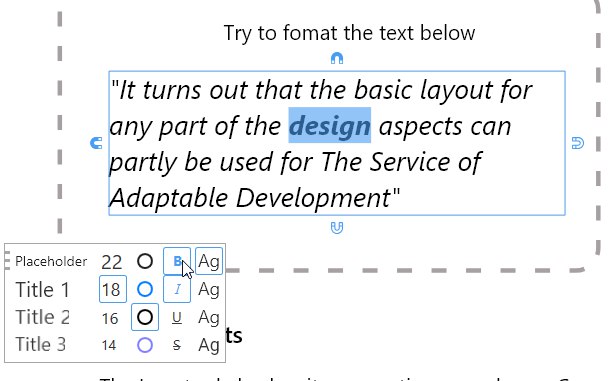612x381 pixels.
Task: Toggle the Bold formatting button
Action: pyautogui.click(x=177, y=261)
